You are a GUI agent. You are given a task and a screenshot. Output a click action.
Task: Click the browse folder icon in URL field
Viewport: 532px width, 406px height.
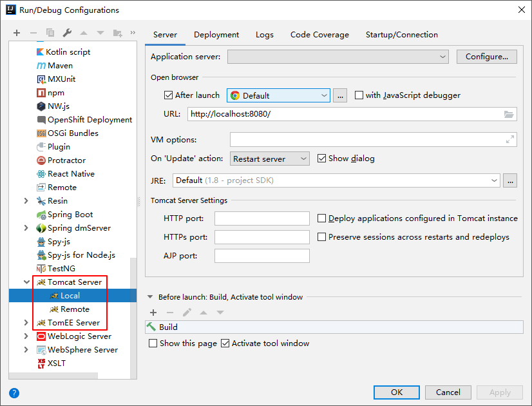[509, 114]
